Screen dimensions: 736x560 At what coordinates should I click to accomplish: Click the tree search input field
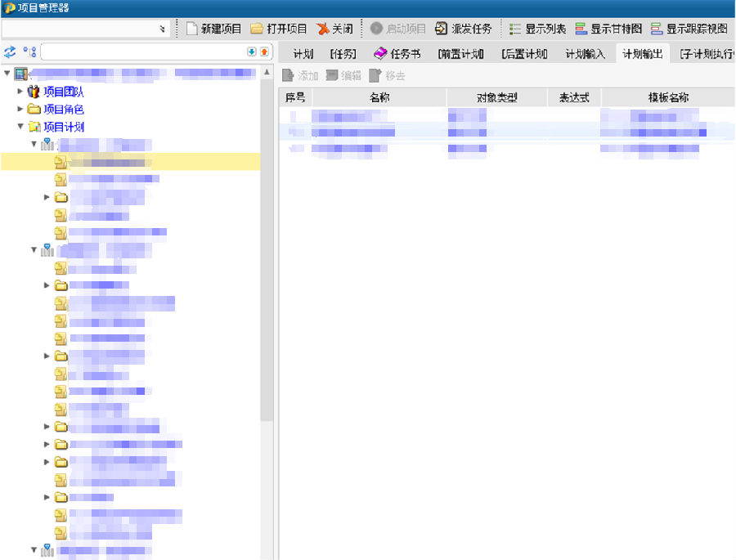coord(144,52)
